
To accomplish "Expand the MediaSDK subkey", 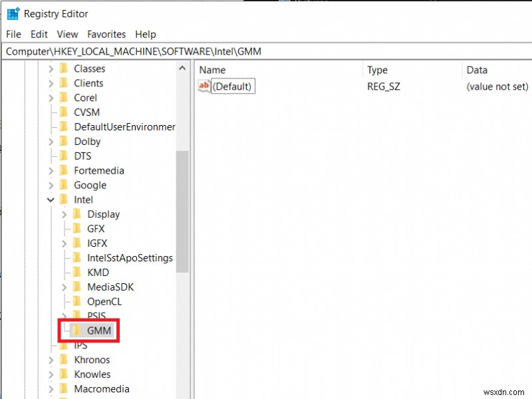I will [64, 287].
